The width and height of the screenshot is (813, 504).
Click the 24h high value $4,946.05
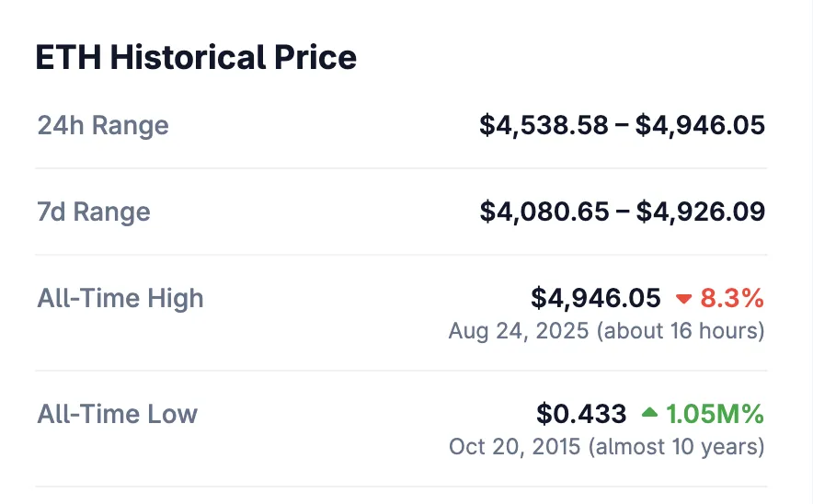coord(700,125)
